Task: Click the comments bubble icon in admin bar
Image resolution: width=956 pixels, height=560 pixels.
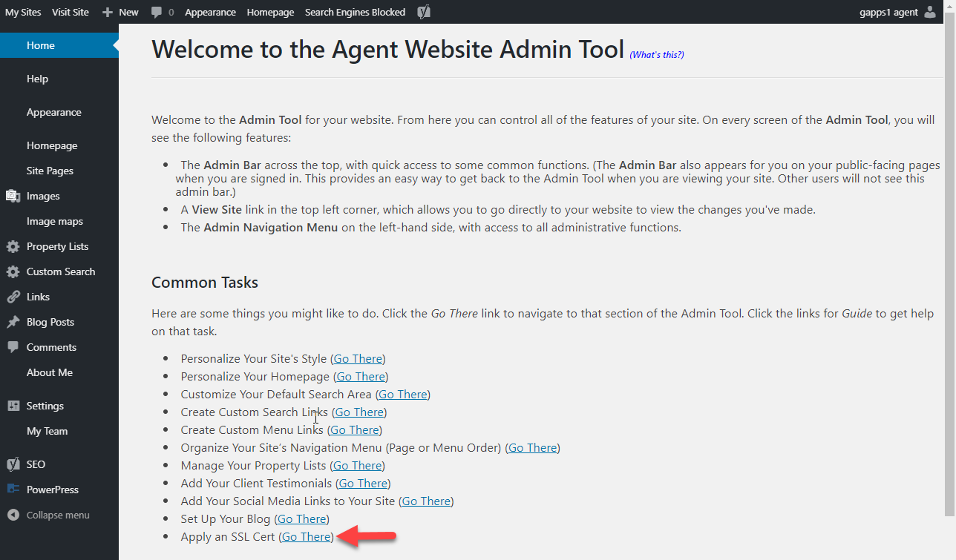Action: [x=157, y=12]
